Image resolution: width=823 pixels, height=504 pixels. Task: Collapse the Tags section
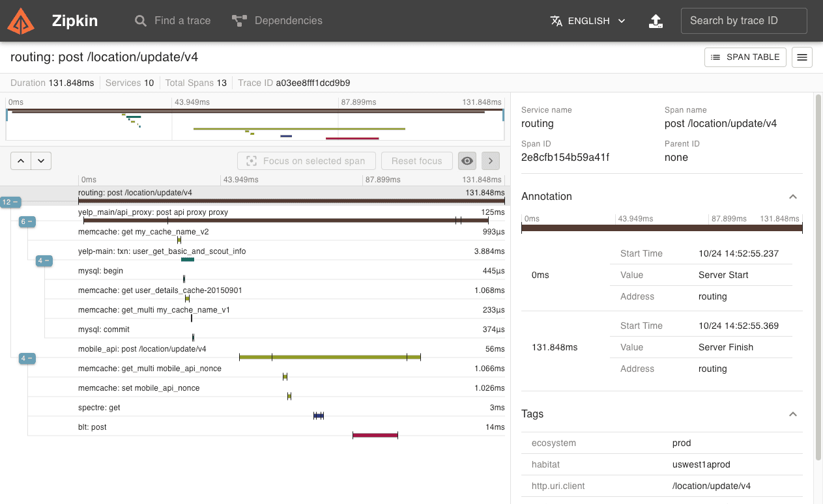coord(792,414)
